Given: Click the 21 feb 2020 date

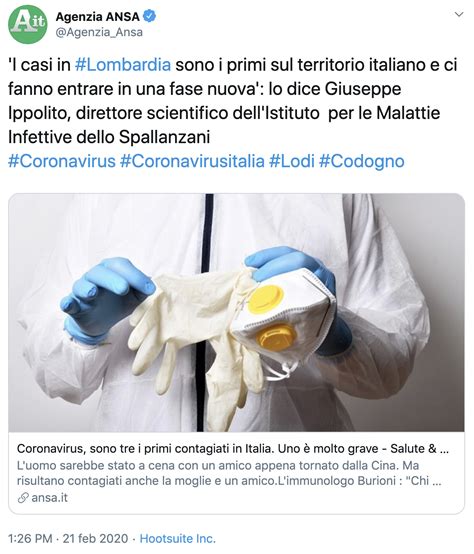Looking at the screenshot, I should (x=95, y=538).
